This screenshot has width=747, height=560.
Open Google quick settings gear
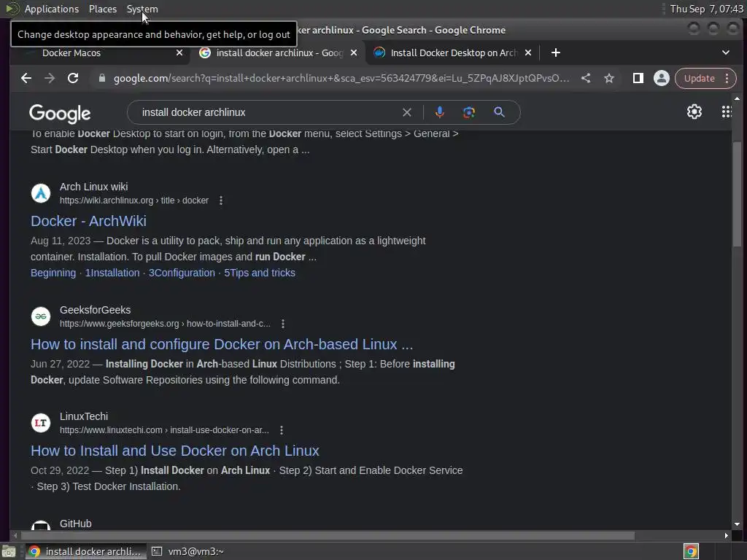coord(694,112)
